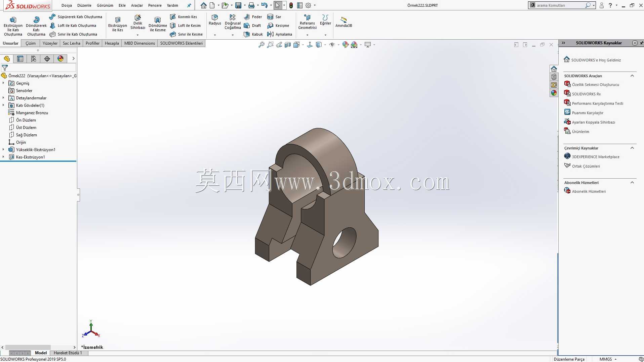
Task: Open the Appearances tab on task pane
Action: (554, 93)
